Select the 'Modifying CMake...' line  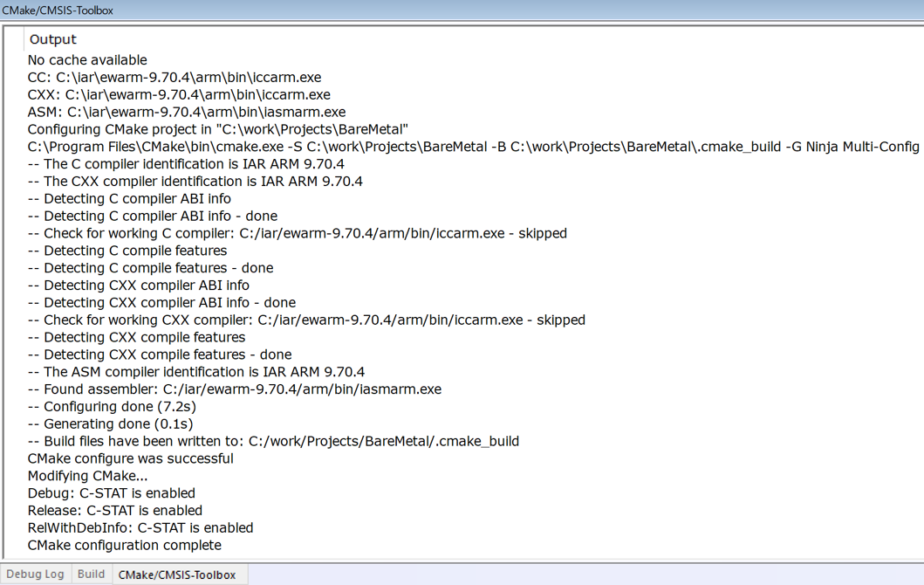click(x=88, y=476)
